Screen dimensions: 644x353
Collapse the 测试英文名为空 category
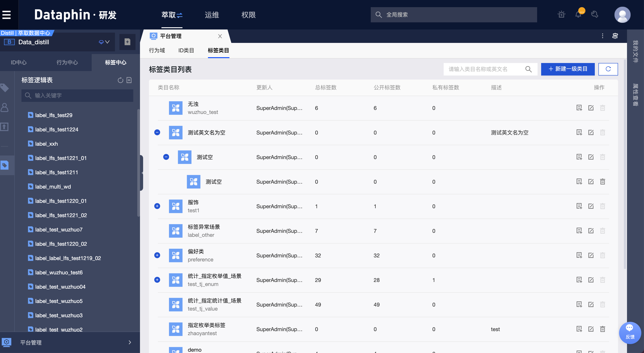click(x=157, y=132)
